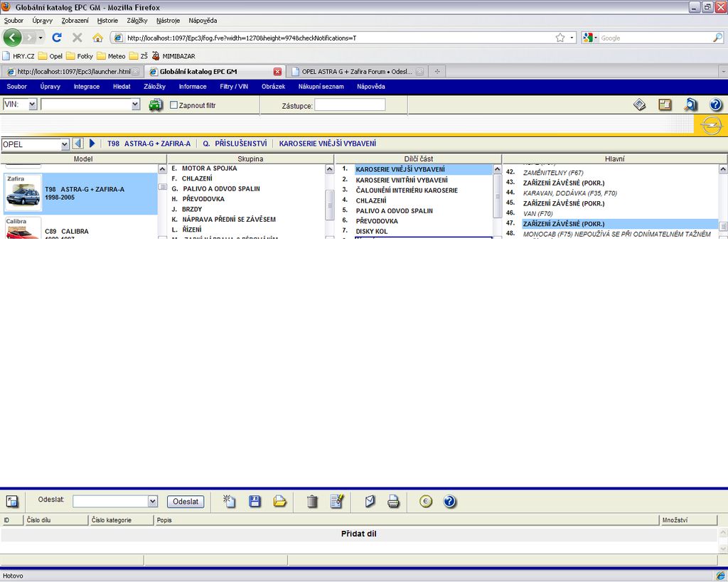Click the euro currency icon
The height and width of the screenshot is (582, 728).
click(426, 501)
